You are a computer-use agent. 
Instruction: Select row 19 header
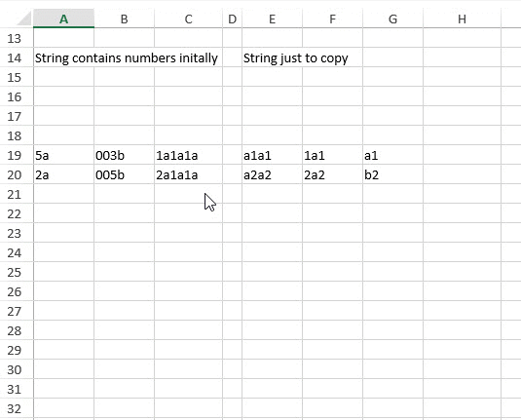[15, 155]
